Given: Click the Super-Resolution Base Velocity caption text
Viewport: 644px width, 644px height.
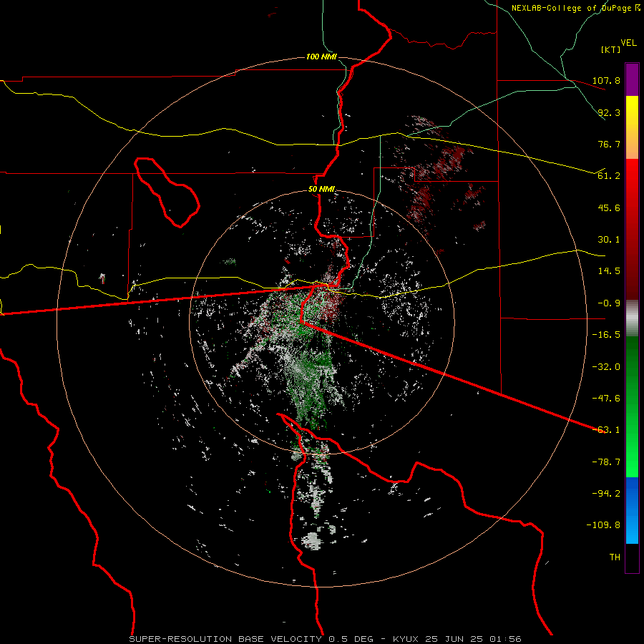Looking at the screenshot, I should [326, 639].
